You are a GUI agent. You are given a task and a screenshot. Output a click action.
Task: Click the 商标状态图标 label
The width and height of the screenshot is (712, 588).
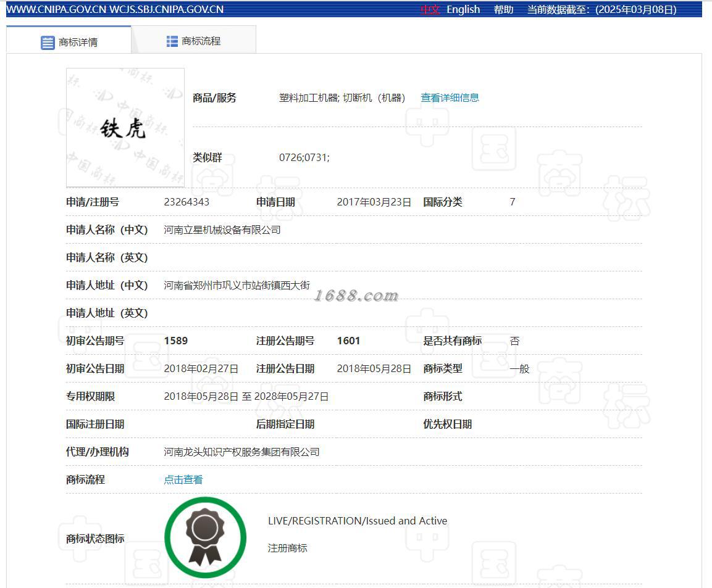[95, 539]
